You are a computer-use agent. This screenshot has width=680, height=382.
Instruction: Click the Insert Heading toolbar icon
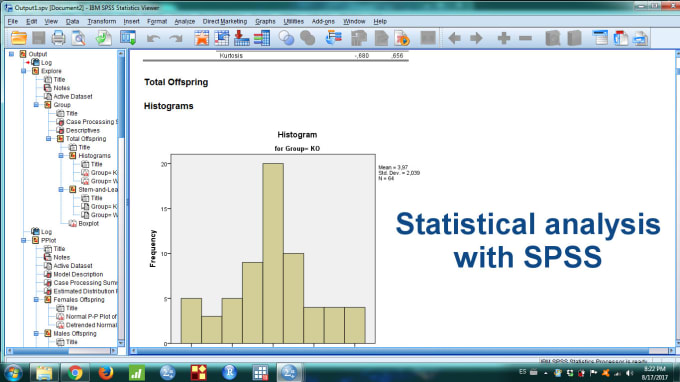click(601, 38)
